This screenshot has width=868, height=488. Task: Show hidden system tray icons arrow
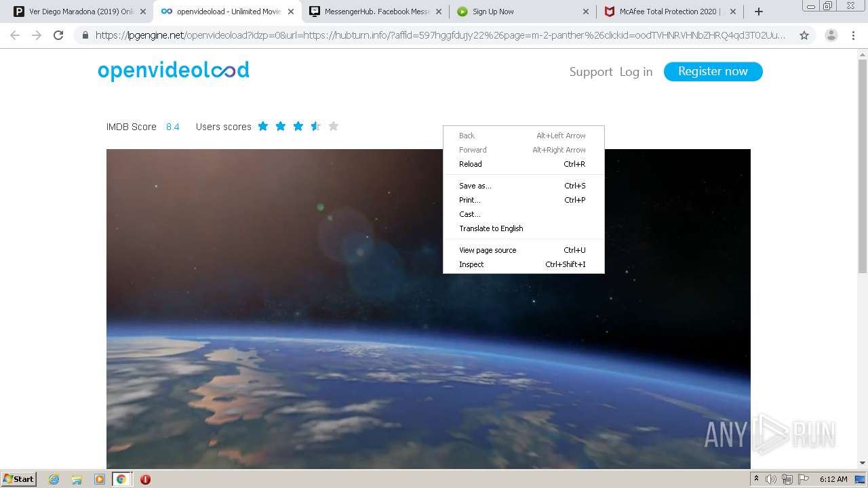[756, 479]
